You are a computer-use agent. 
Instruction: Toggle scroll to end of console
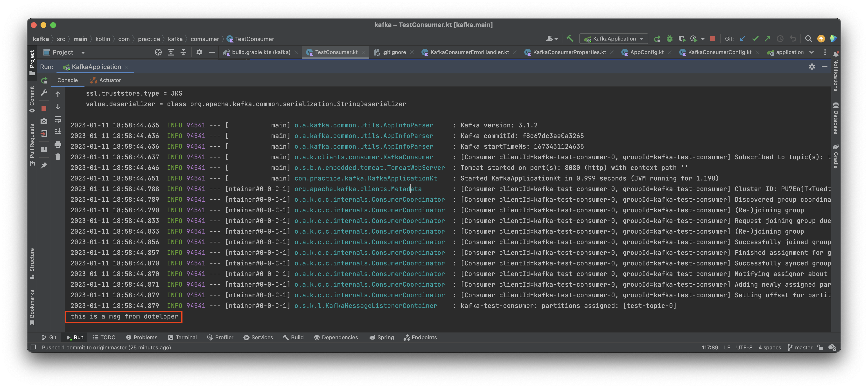[58, 132]
